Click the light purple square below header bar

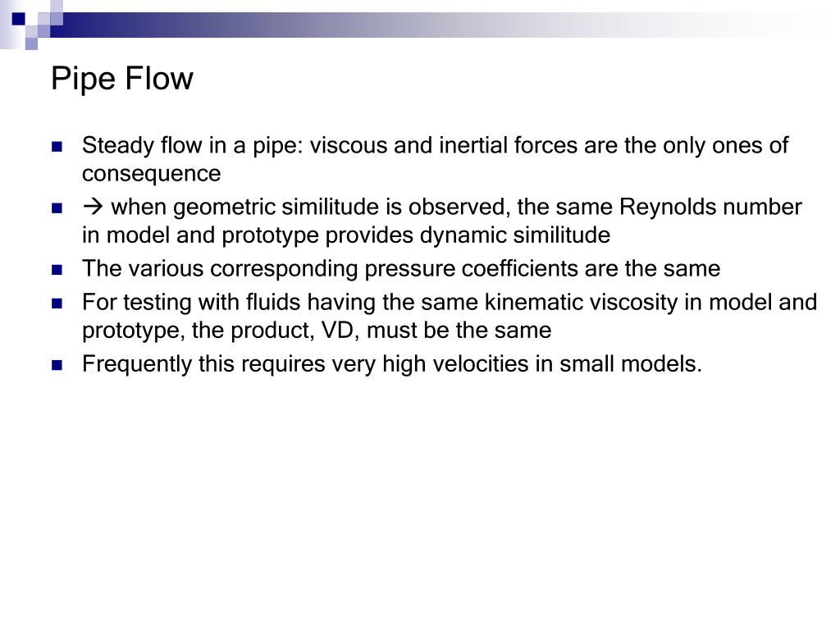31,43
